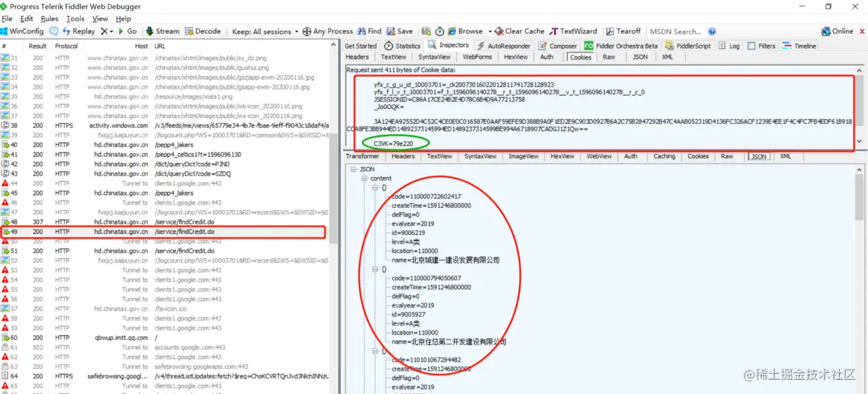Sort sessions by Protocol column header
The image size is (868, 394).
tap(66, 46)
